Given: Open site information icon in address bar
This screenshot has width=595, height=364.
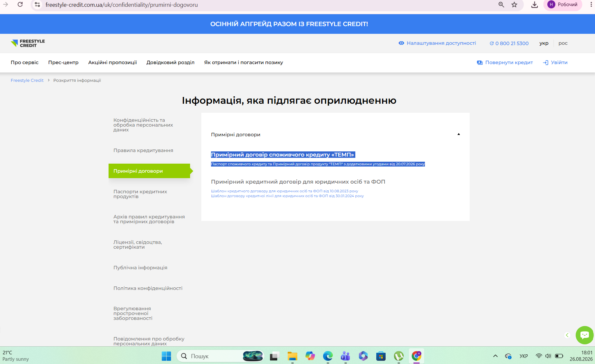Looking at the screenshot, I should (x=37, y=5).
